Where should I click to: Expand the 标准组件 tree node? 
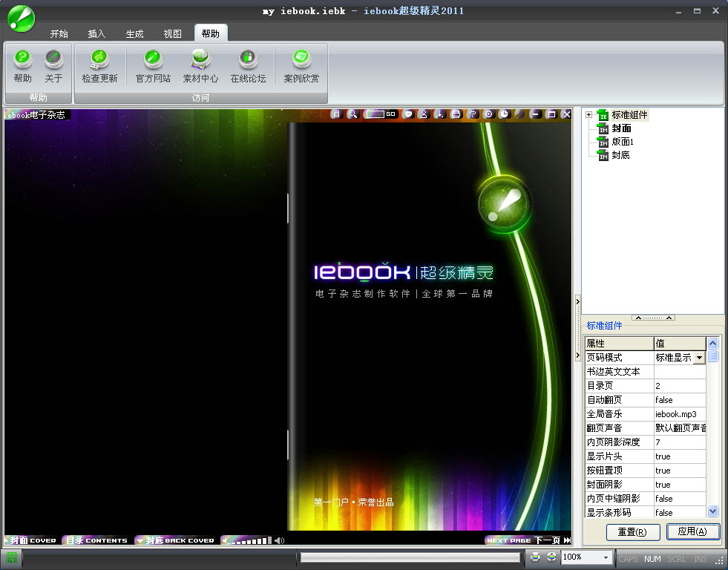point(588,115)
